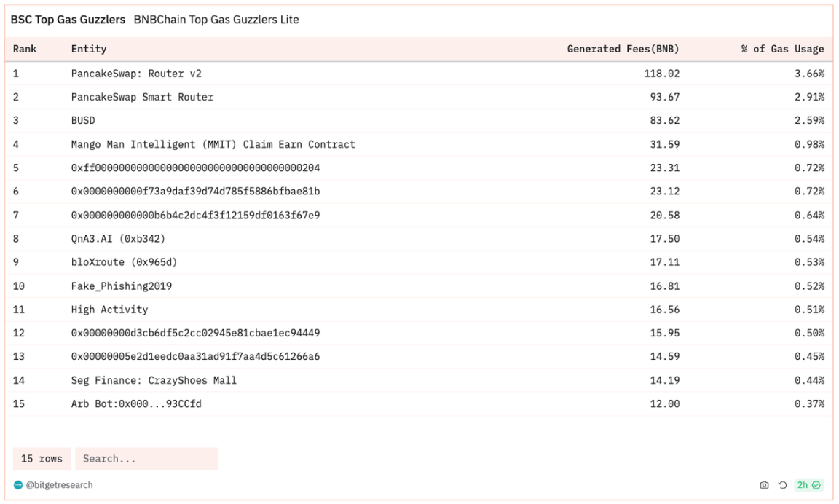Click the 2h freshness status badge

coord(808,485)
